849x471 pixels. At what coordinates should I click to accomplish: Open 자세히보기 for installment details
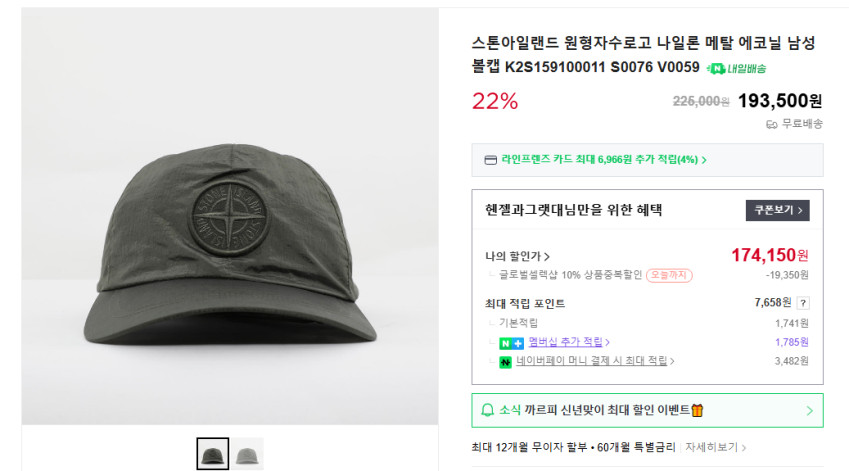715,447
